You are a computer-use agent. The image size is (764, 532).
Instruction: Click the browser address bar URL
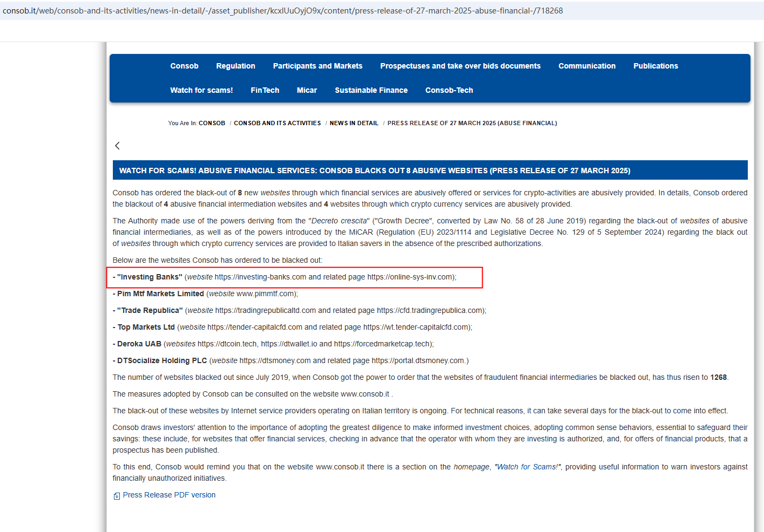[282, 11]
